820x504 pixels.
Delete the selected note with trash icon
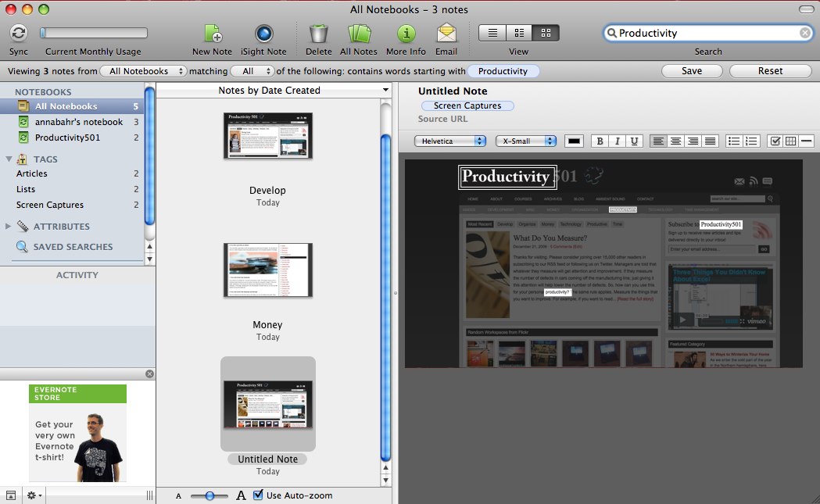[318, 34]
